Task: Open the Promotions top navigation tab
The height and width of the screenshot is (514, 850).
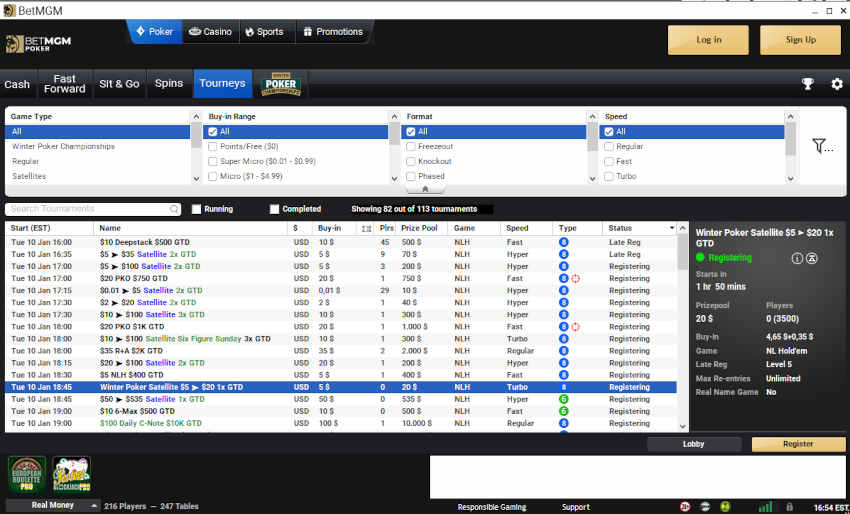Action: [x=333, y=32]
